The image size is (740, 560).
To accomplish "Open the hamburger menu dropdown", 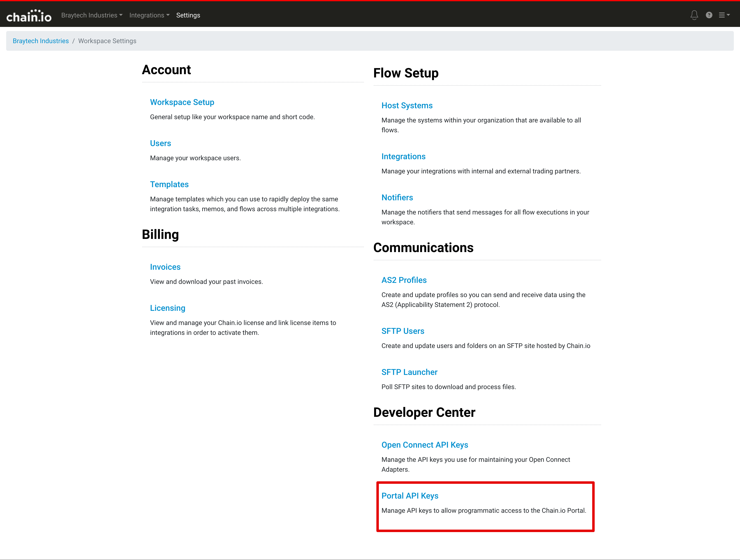I will (724, 15).
